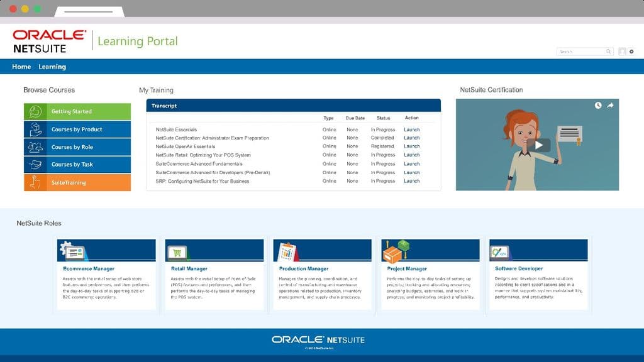Open the SuiteTraining section
Screen dimensions: 644x362
[77, 183]
